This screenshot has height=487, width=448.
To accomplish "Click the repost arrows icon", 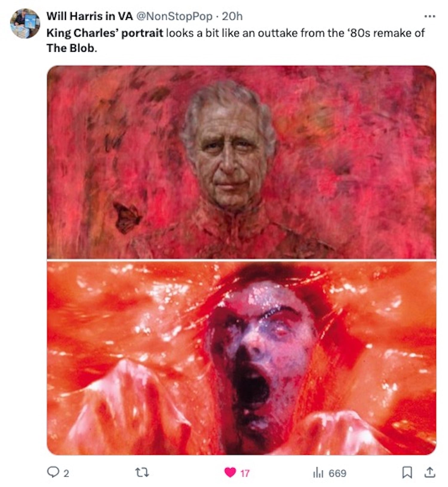I will point(142,473).
